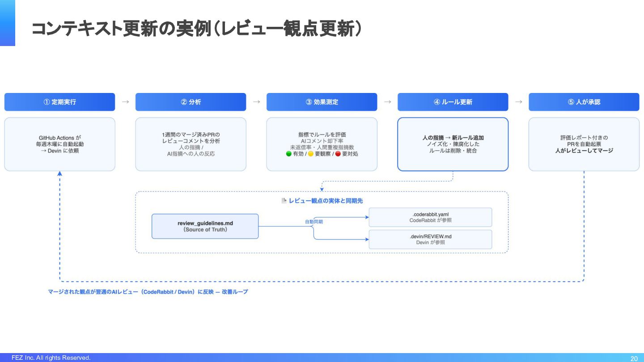This screenshot has width=644, height=362.
Task: Click the red 要対処 status dot
Action: pos(338,154)
